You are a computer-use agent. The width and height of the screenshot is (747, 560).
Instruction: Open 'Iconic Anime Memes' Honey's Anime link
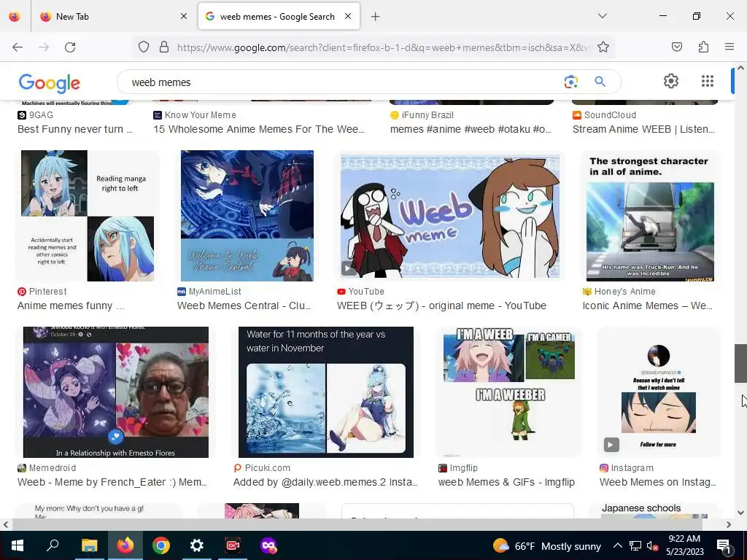click(648, 306)
